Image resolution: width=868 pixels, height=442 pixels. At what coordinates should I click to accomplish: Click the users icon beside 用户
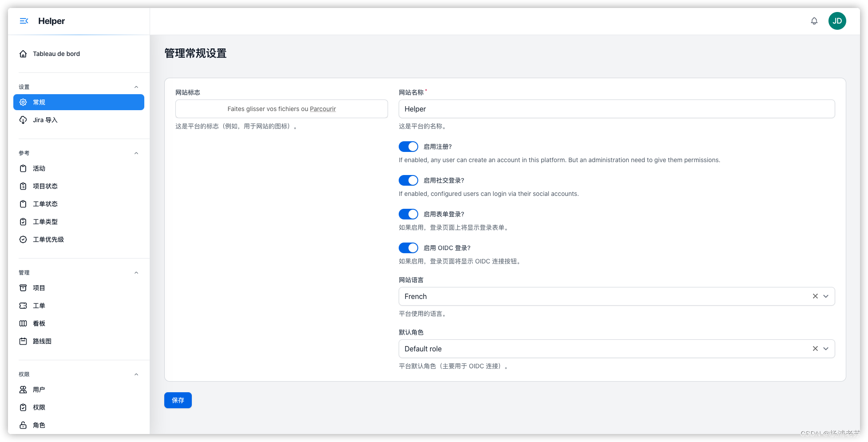[23, 390]
